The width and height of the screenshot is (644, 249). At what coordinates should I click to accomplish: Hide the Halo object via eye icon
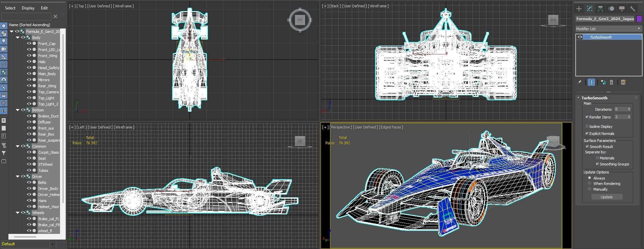click(29, 61)
